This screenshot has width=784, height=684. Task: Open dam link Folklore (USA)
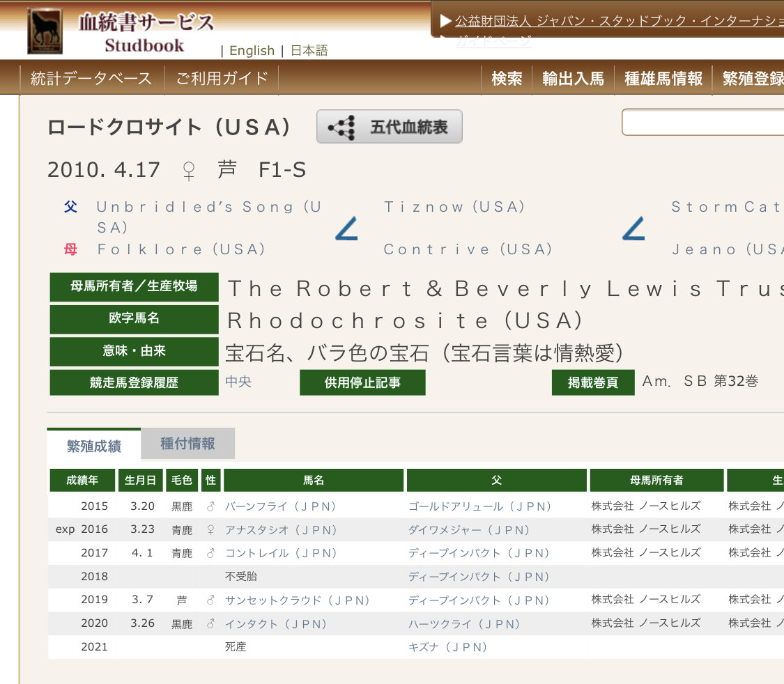[181, 249]
